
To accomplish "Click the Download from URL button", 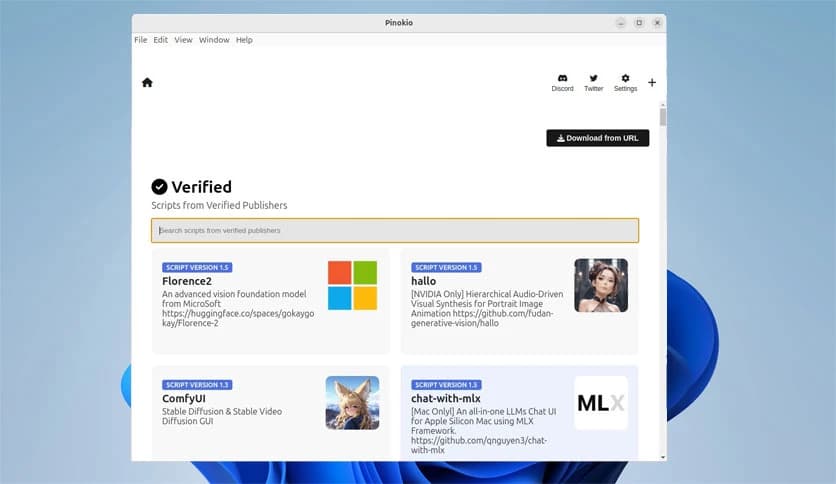I will (x=598, y=138).
